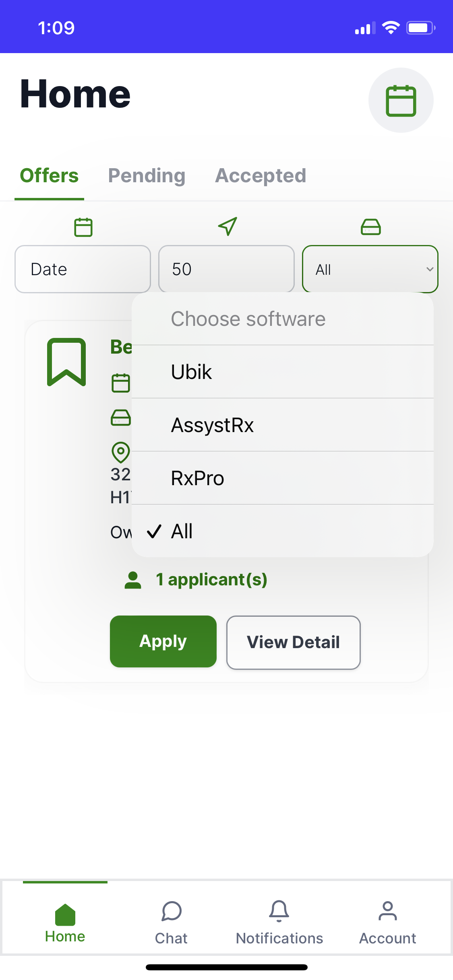Collapse the All software dropdown

coord(370,269)
